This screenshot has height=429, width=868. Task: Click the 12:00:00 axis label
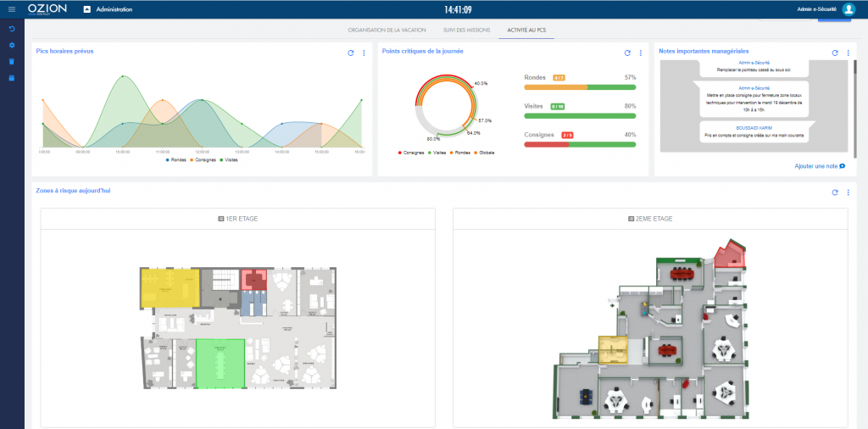pos(202,151)
